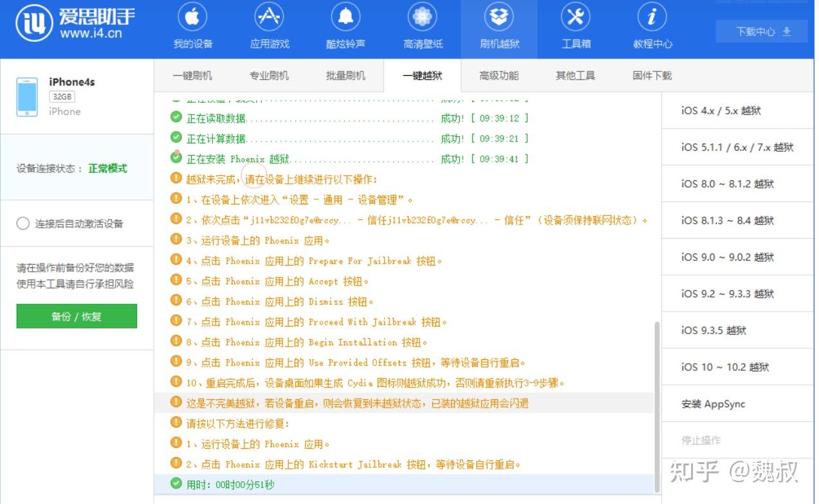Select step mentioning Dismiss 按钮
This screenshot has height=504, width=819.
(x=404, y=301)
